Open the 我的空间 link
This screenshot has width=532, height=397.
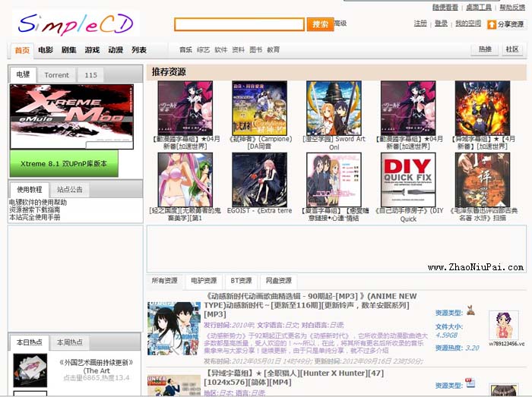(468, 23)
